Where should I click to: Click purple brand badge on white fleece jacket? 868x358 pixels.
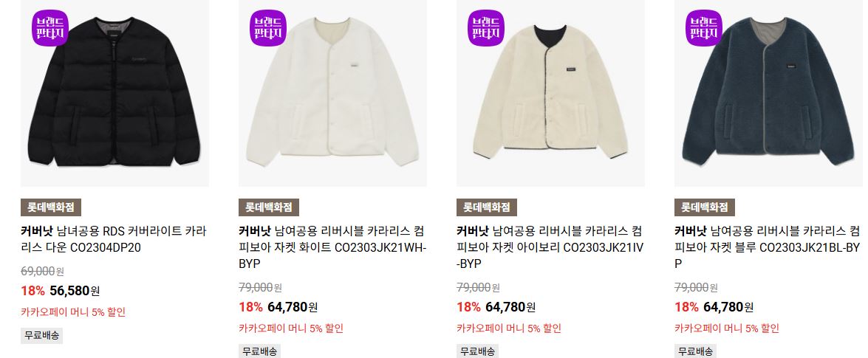(268, 28)
